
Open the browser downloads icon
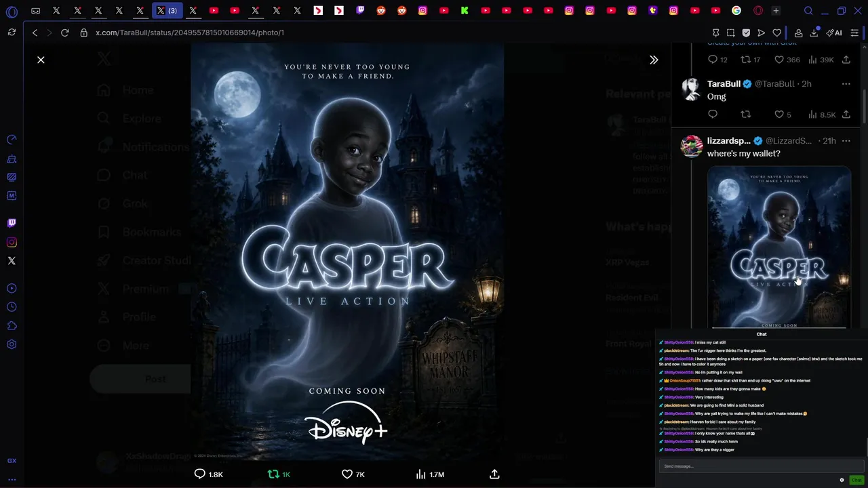coord(814,33)
